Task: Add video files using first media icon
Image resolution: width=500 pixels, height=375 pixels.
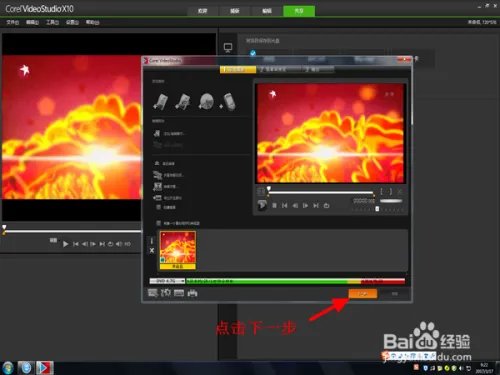Action: (161, 102)
